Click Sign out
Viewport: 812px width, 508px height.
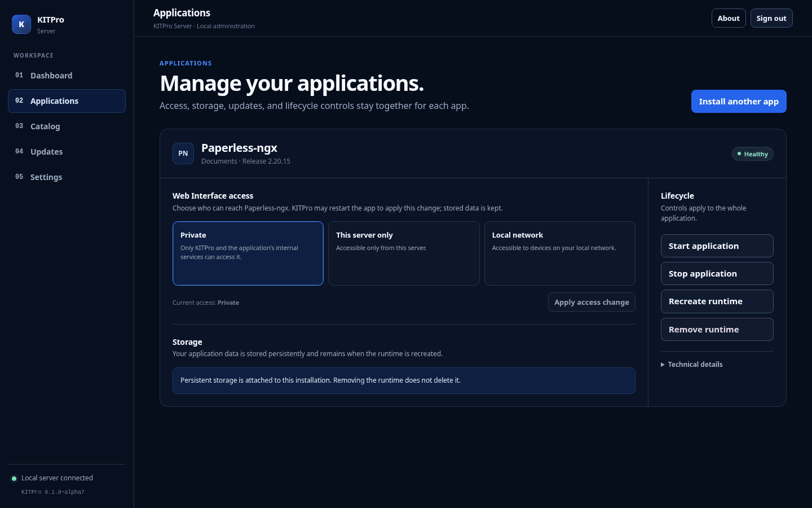[x=771, y=18]
